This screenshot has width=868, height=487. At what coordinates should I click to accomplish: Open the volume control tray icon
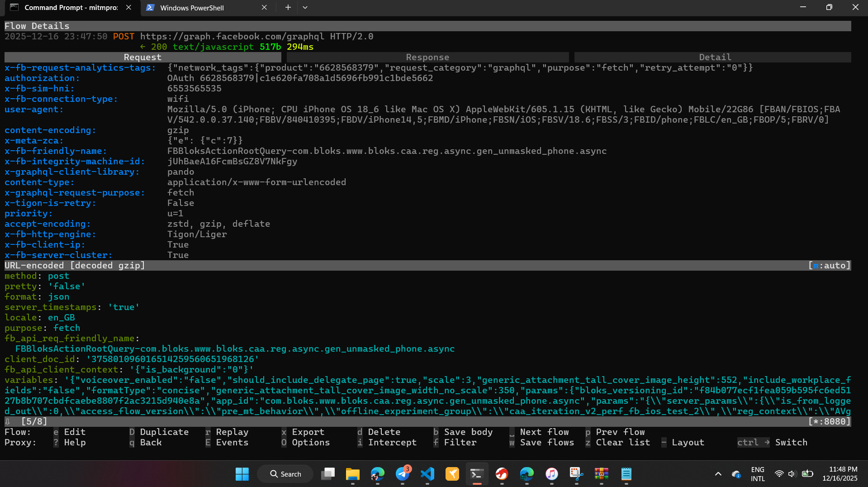[792, 474]
